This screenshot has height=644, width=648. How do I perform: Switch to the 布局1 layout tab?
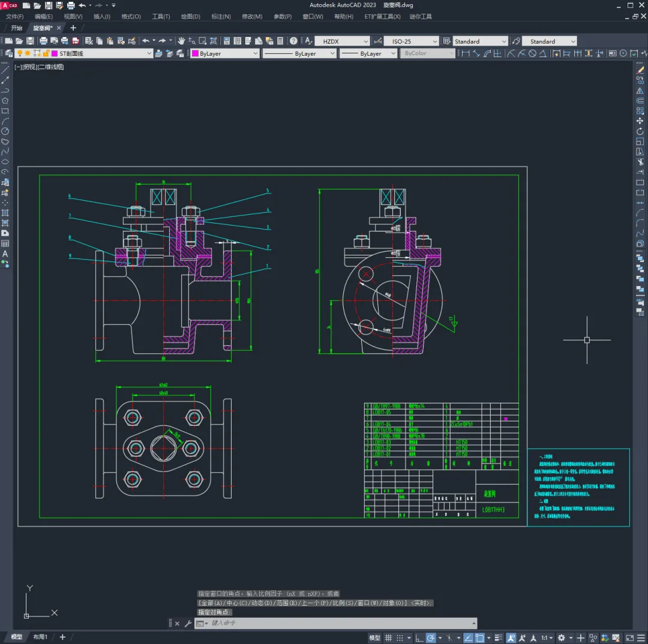click(x=40, y=637)
